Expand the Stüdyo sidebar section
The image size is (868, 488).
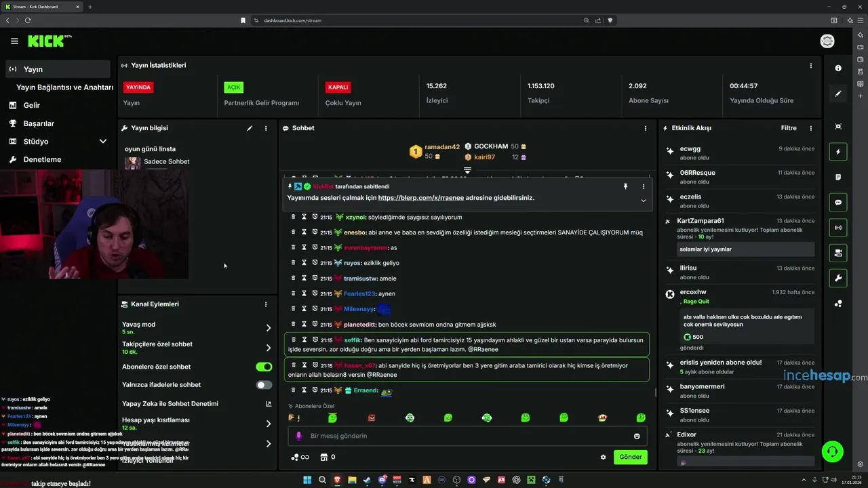tap(103, 142)
